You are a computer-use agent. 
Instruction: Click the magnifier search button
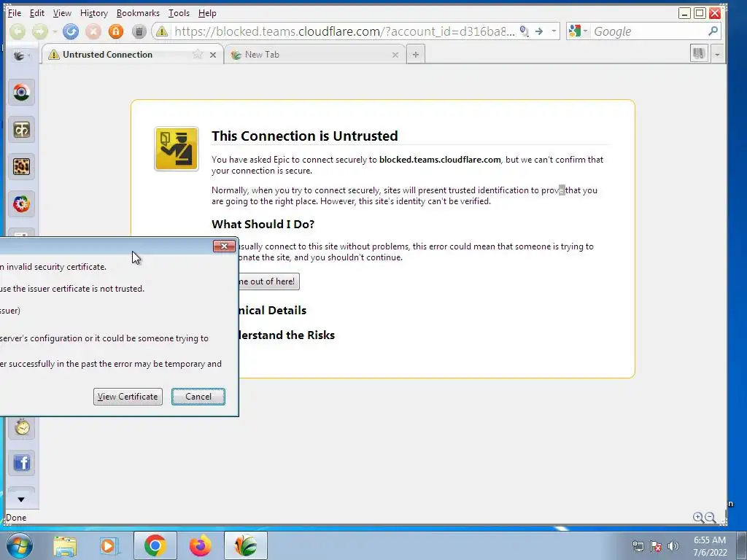click(x=713, y=31)
